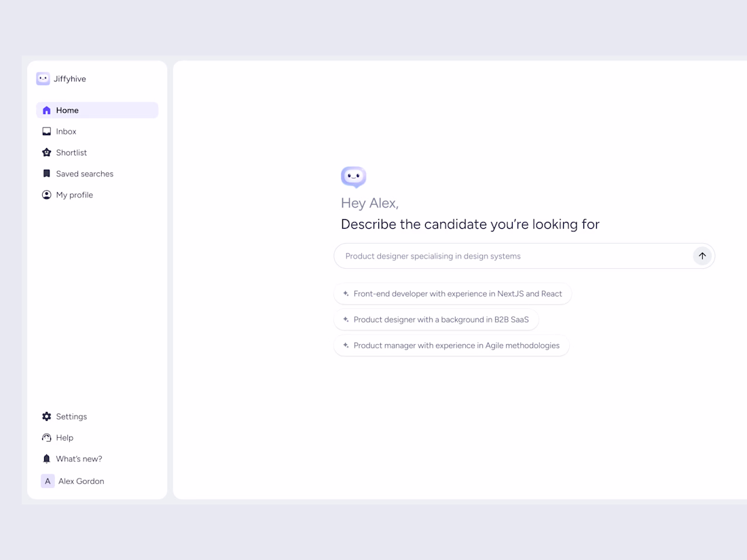The height and width of the screenshot is (560, 747).
Task: Click the Shortlist star icon
Action: coord(47,153)
